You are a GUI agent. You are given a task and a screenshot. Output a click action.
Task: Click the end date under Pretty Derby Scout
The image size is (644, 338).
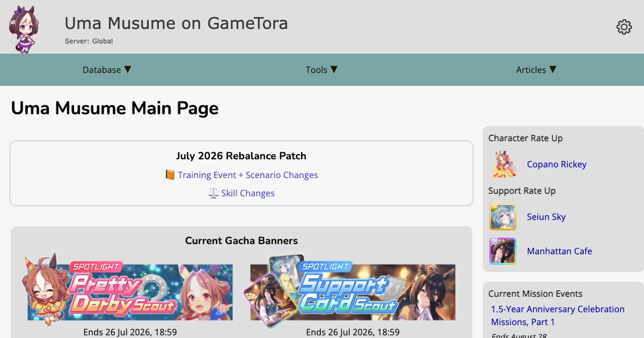[x=130, y=333]
